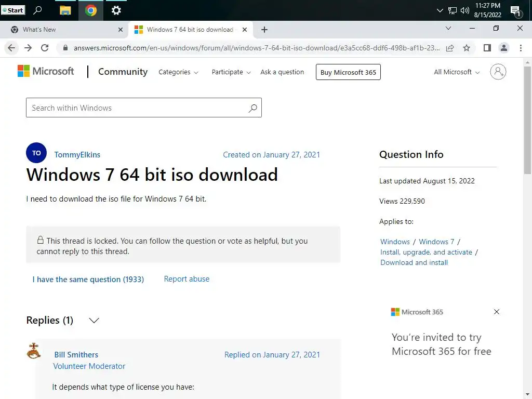Close the Microsoft 365 ad

[496, 312]
